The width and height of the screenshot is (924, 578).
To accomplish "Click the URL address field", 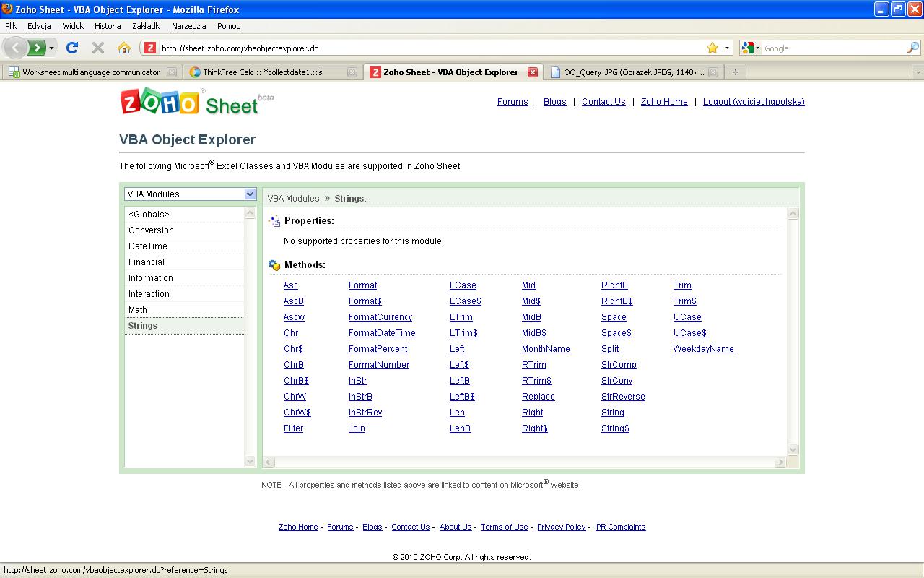I will [430, 48].
